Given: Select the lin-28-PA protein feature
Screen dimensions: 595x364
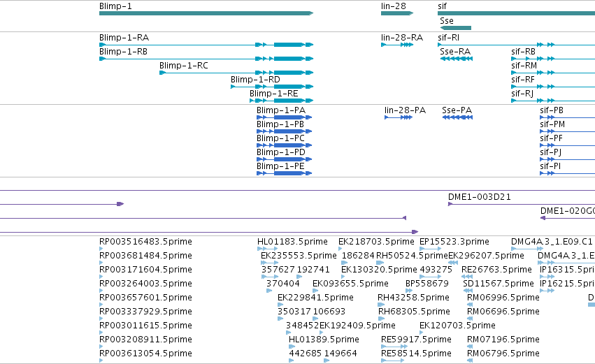Looking at the screenshot, I should [x=399, y=117].
